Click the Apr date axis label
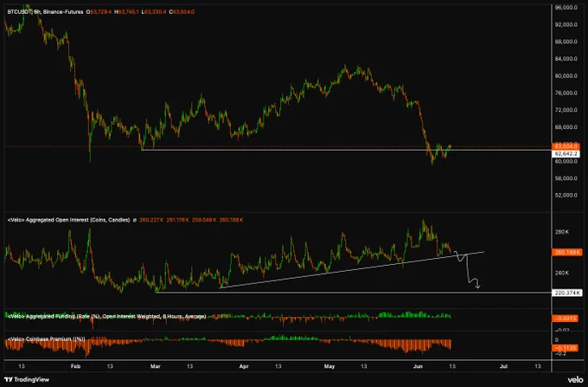This screenshot has height=387, width=588. [244, 366]
